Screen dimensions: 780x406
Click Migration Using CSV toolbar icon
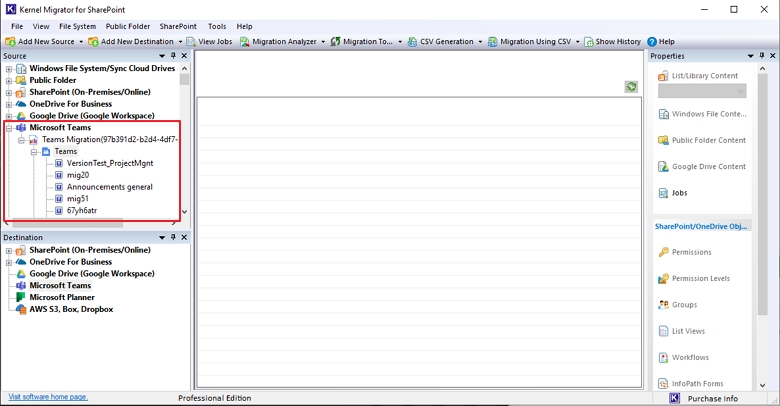pyautogui.click(x=492, y=42)
